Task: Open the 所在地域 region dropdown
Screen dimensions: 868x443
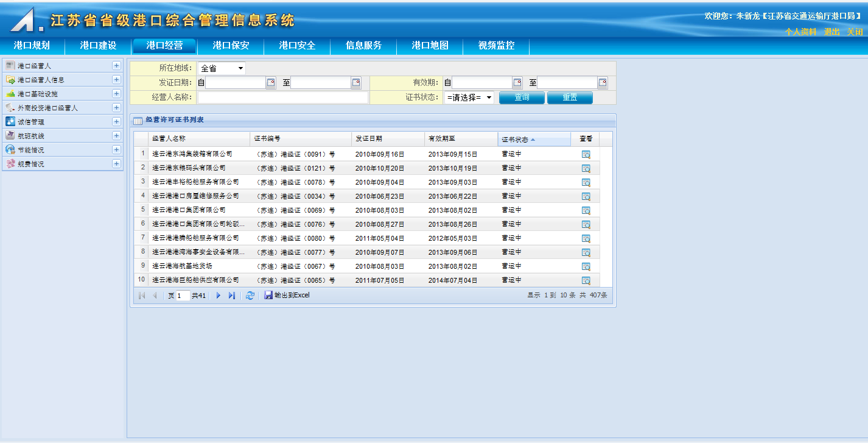Action: (x=222, y=68)
